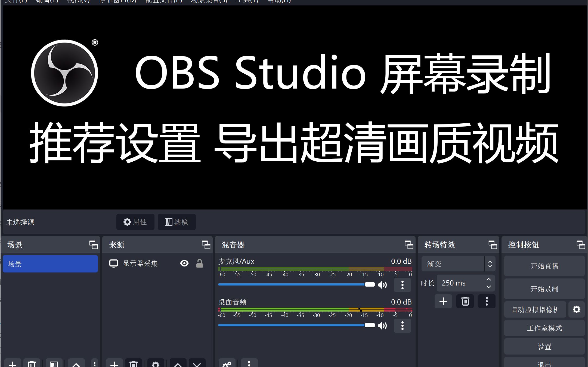Add a new transition with plus icon
This screenshot has width=588, height=367.
(x=443, y=301)
